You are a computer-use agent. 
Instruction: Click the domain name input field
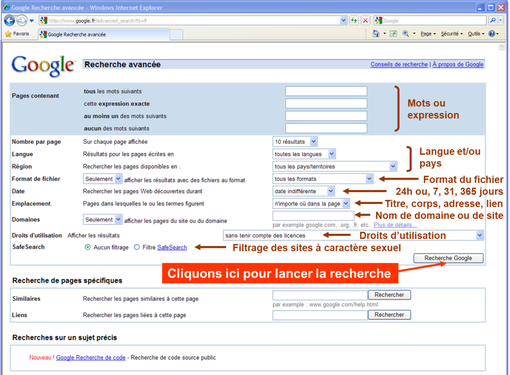coord(313,216)
